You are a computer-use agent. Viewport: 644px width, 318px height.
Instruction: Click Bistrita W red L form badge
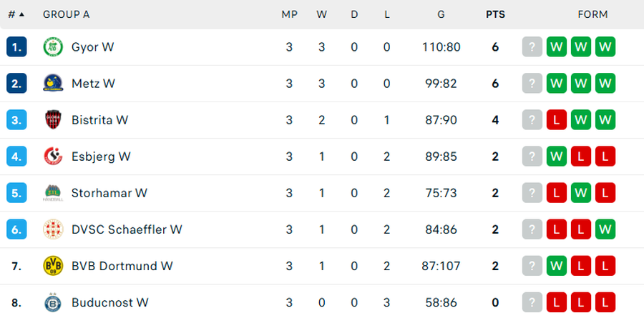pos(556,120)
